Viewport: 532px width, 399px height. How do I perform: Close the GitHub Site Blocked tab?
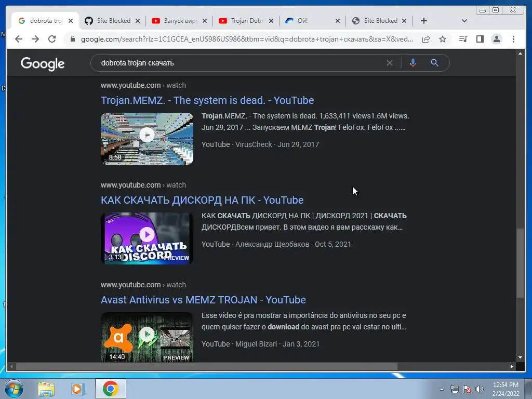click(x=137, y=21)
